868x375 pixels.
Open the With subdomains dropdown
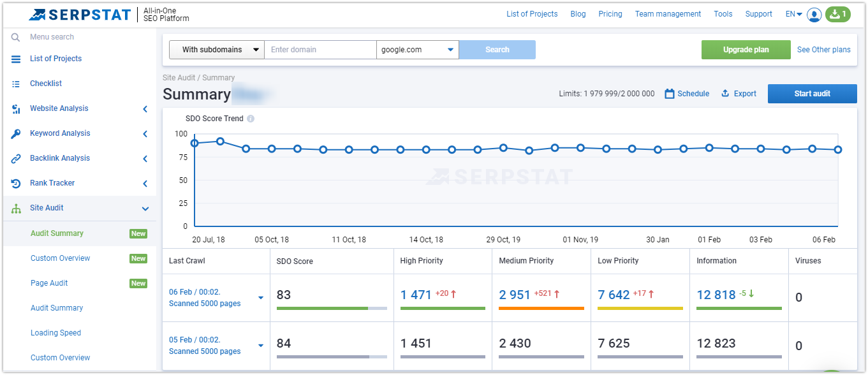pos(217,50)
